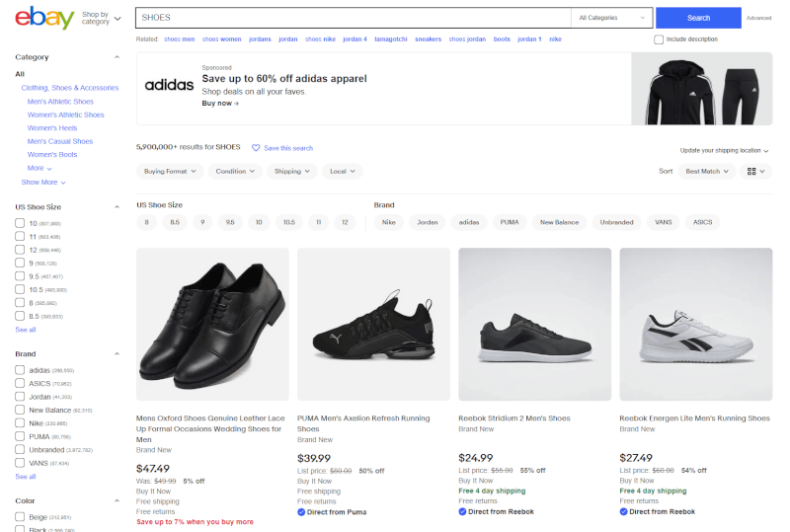Collapse the Color sidebar section
This screenshot has height=532, width=790.
(117, 500)
